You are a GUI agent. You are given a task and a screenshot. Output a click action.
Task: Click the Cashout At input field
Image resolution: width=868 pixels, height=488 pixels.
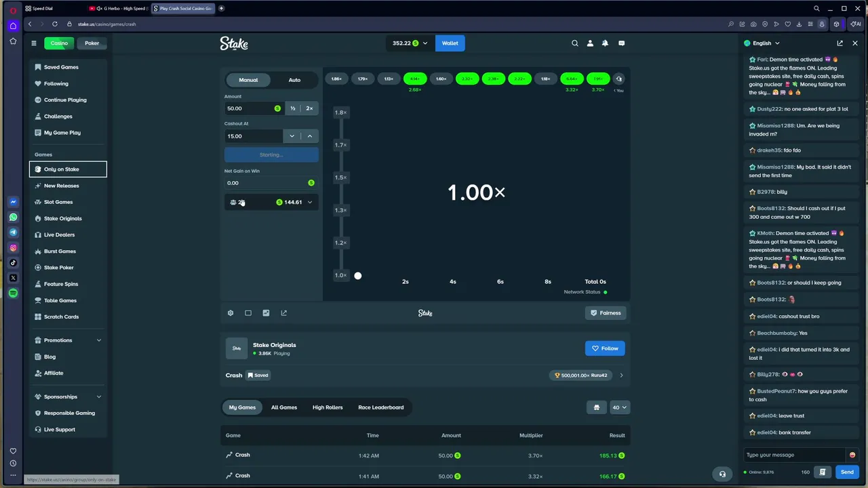pyautogui.click(x=254, y=136)
